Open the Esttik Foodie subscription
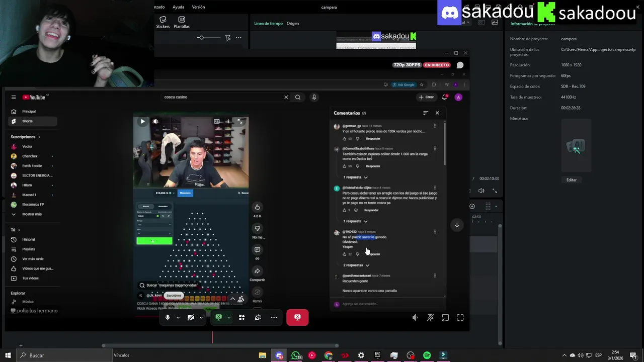The image size is (644, 362). click(32, 166)
